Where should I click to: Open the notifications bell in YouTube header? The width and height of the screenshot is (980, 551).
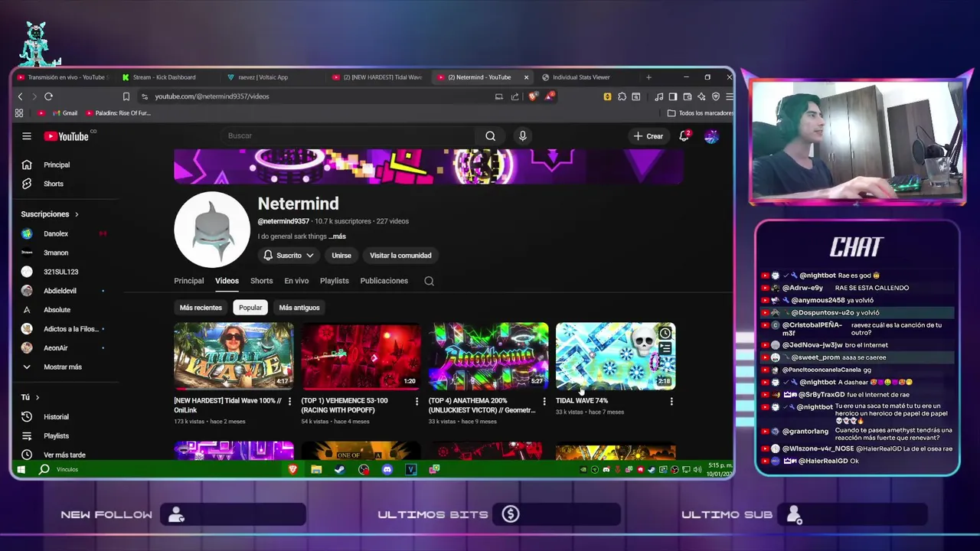684,136
